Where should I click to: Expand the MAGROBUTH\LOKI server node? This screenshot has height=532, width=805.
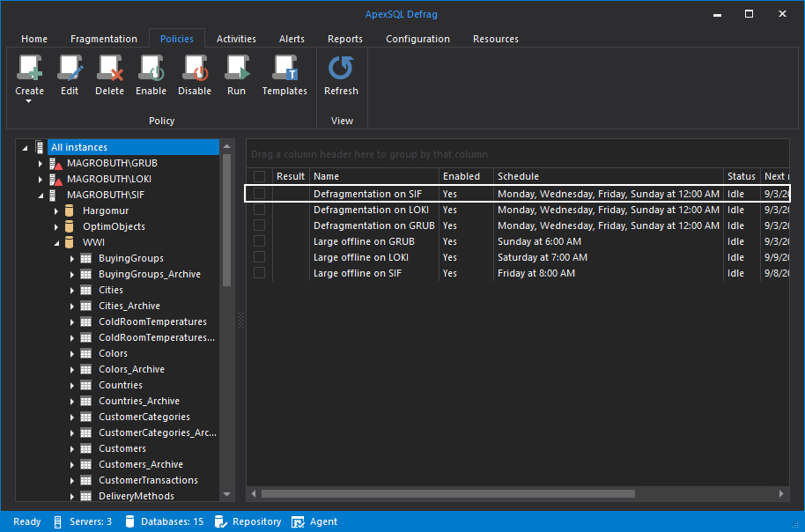click(x=40, y=180)
